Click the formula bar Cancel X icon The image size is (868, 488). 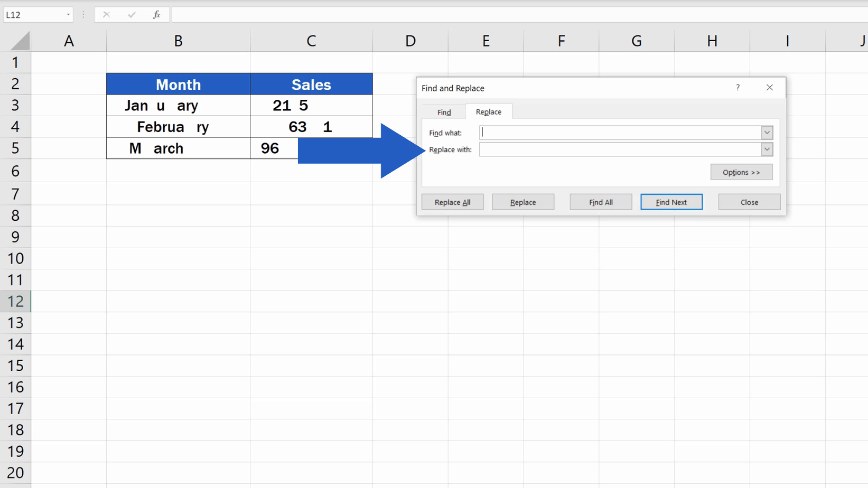(x=106, y=15)
